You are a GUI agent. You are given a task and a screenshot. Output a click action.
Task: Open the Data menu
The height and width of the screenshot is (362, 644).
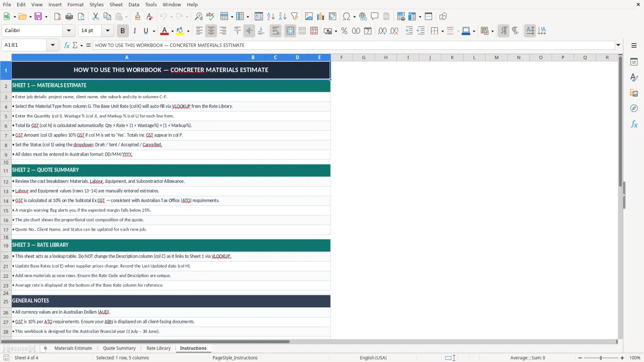134,4
